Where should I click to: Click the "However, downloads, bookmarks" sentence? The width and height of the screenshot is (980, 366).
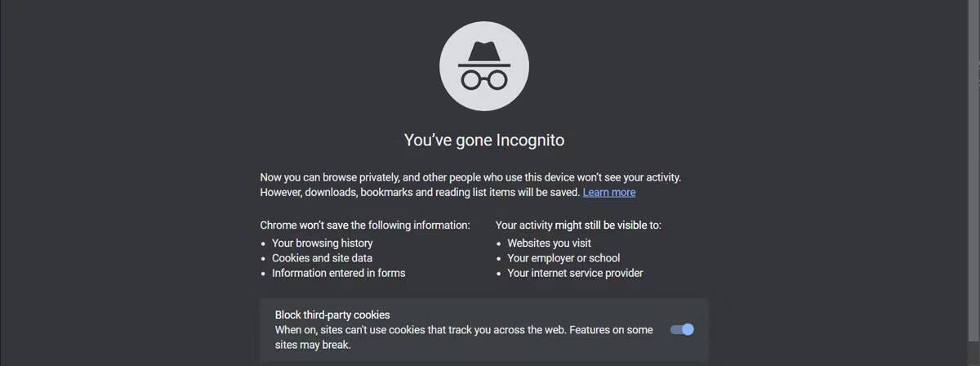[x=420, y=193]
